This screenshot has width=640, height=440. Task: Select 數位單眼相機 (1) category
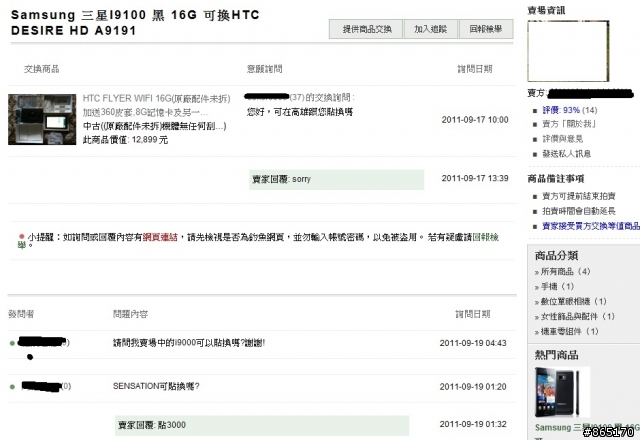(573, 302)
